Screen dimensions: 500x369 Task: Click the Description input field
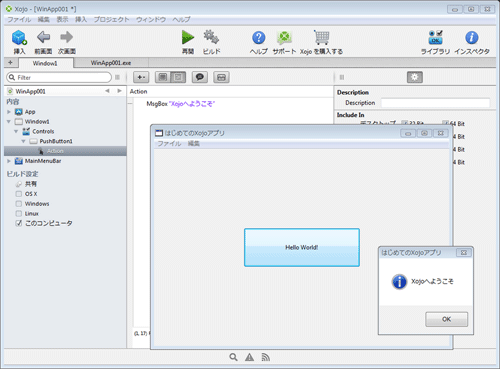click(435, 103)
